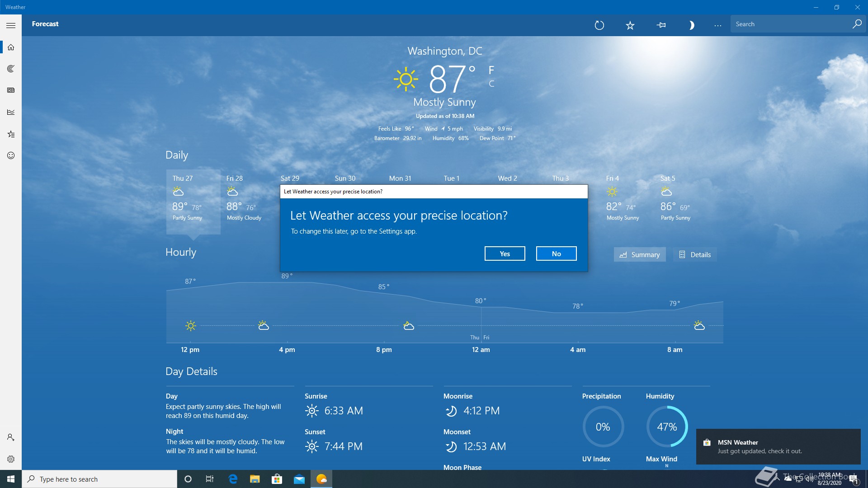
Task: Click the 8 am partly sunny hourly icon
Action: [699, 325]
